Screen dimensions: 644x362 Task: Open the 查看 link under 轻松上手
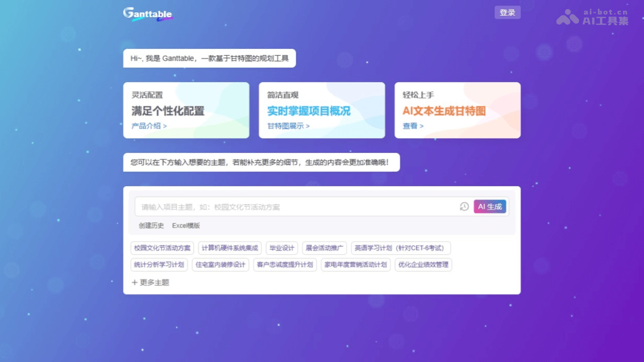pos(410,126)
